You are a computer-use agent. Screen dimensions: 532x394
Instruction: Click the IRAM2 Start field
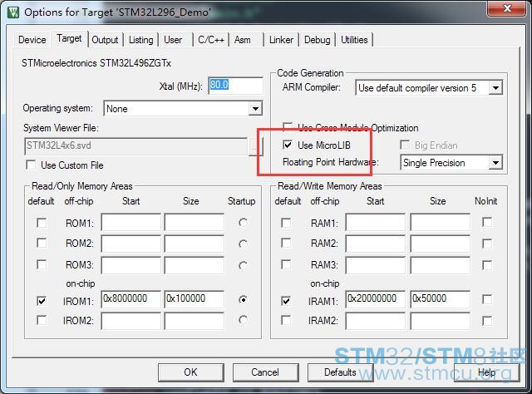(x=375, y=321)
